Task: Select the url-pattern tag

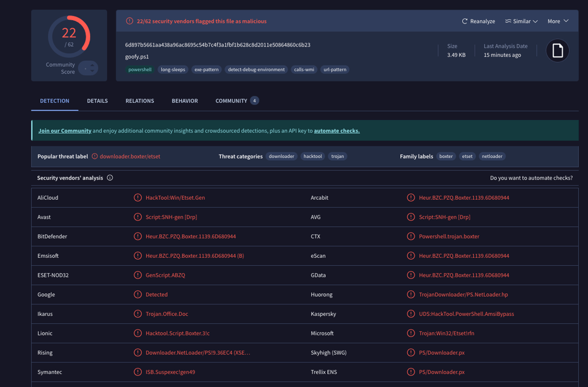Action: point(335,69)
